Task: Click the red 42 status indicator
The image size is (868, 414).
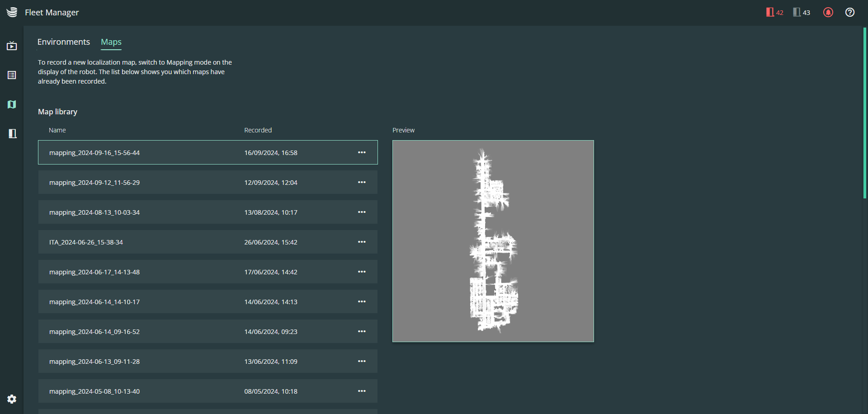Action: [x=774, y=12]
